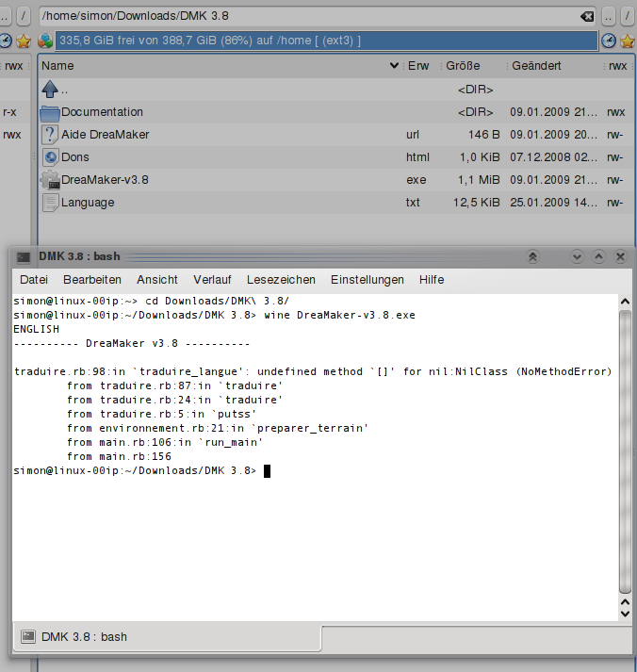
Task: Click the '..' button at top left
Action: point(5,16)
